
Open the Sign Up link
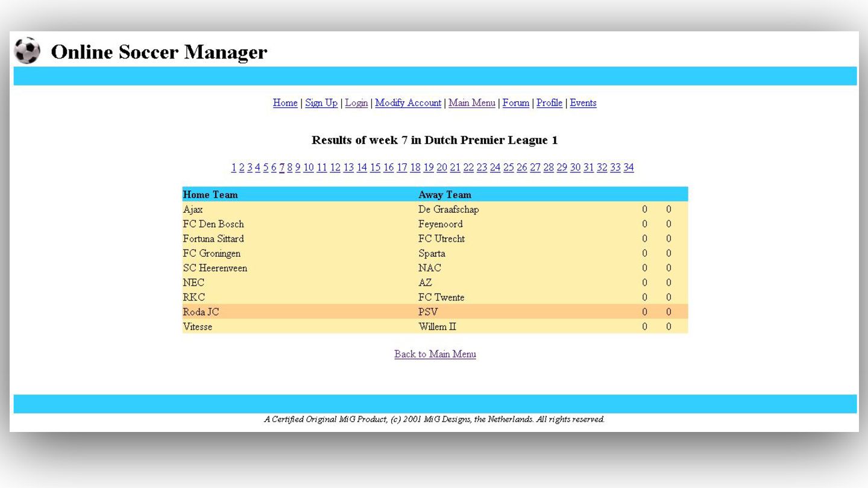(321, 102)
